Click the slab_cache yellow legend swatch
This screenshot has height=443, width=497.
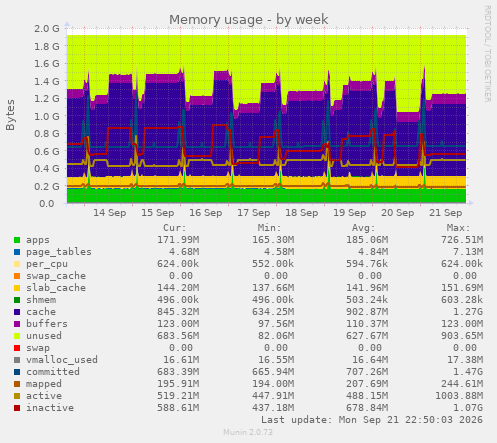[17, 288]
